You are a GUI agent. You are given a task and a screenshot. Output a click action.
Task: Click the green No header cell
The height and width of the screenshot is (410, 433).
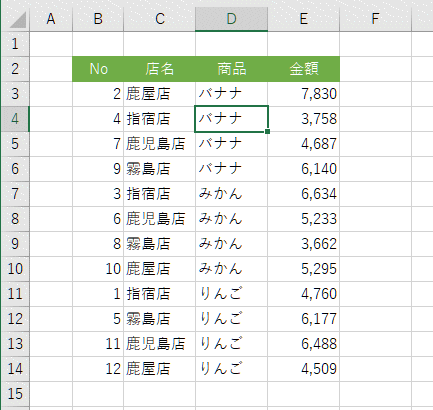pyautogui.click(x=98, y=69)
